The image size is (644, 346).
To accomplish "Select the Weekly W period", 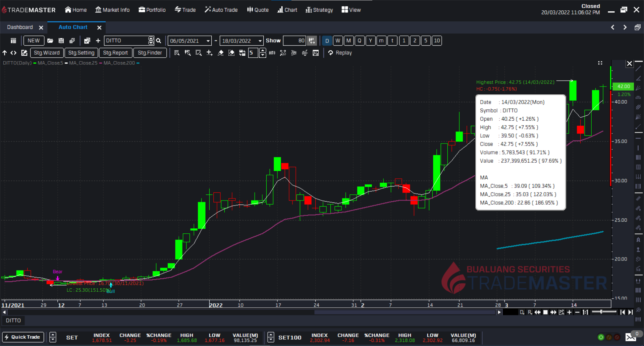I will (338, 41).
